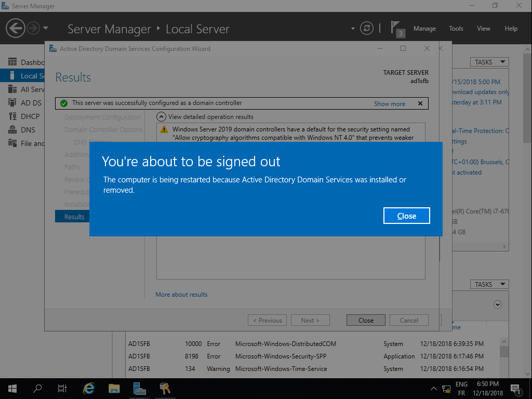Open File Explorer from taskbar
This screenshot has height=399, width=532.
pos(114,388)
